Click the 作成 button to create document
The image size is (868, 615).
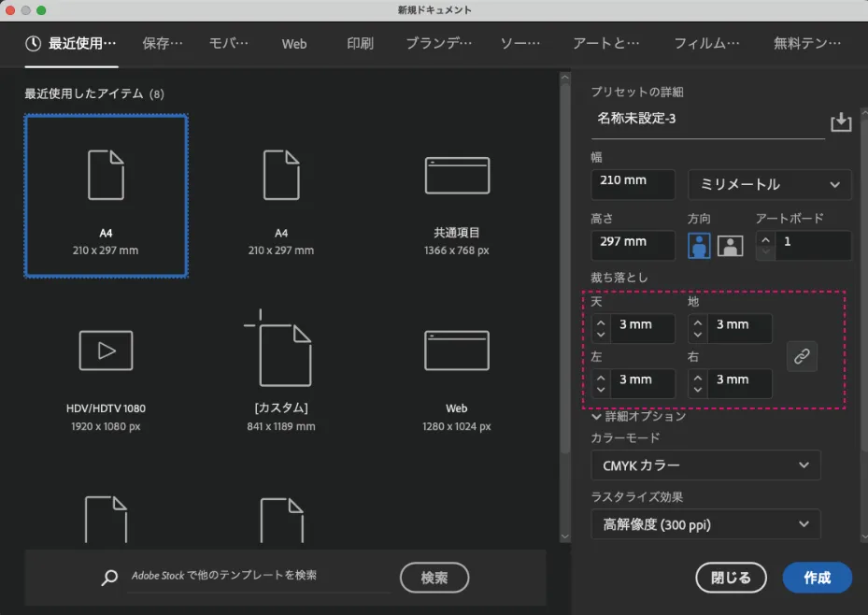click(817, 578)
